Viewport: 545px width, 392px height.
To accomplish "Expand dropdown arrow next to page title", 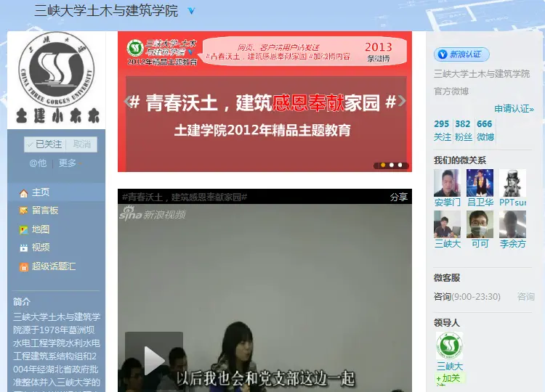I will [191, 12].
